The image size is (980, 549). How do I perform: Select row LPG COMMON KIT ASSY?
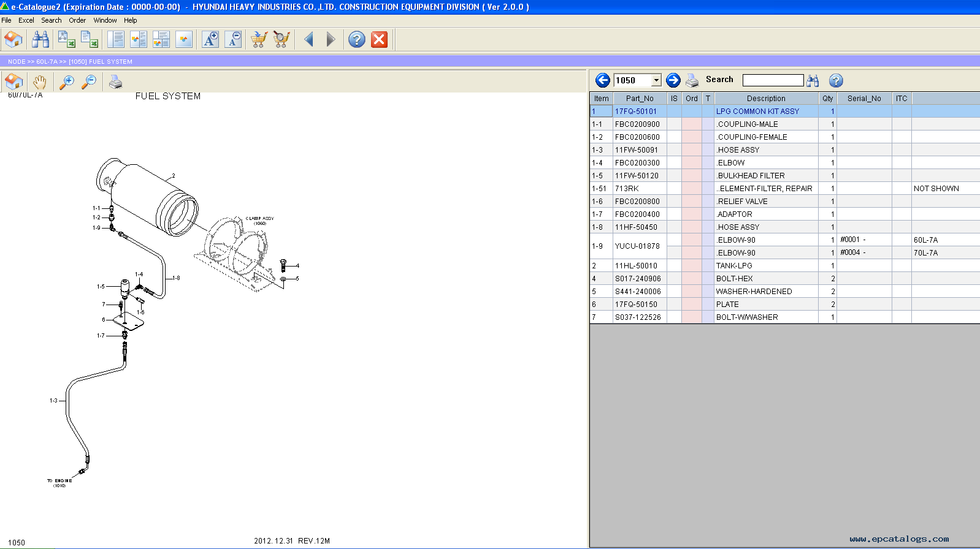pos(784,112)
